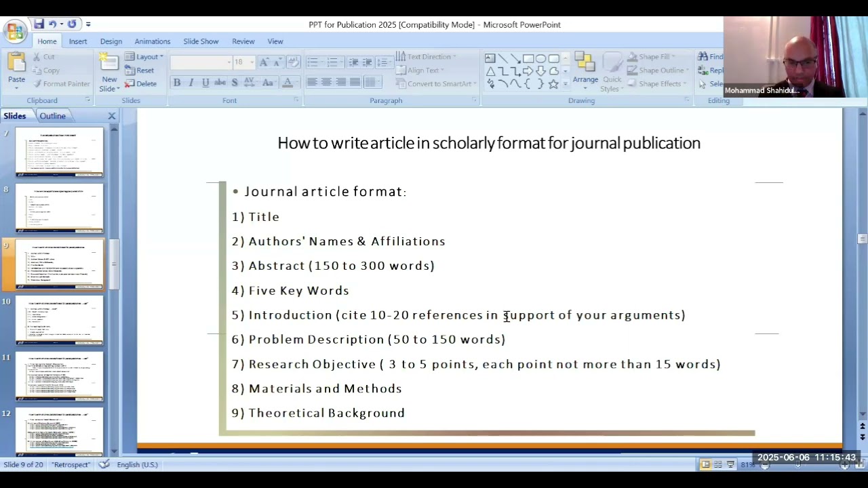This screenshot has width=868, height=488.
Task: Save the presentation from Quick Access toolbar
Action: click(x=39, y=24)
